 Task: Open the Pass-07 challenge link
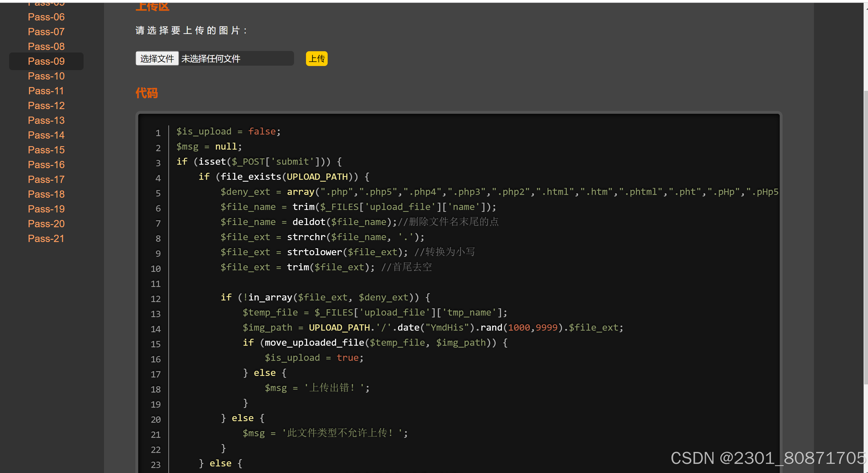[x=46, y=32]
